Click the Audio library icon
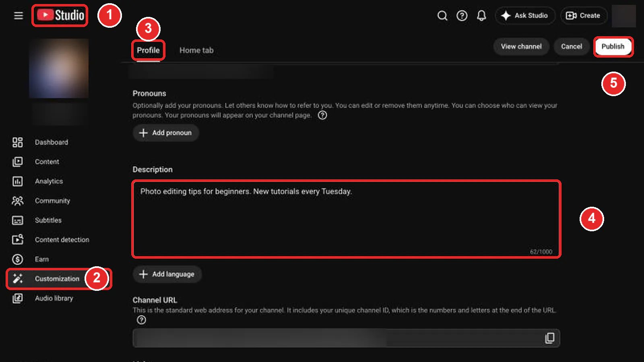This screenshot has height=362, width=644. [18, 298]
